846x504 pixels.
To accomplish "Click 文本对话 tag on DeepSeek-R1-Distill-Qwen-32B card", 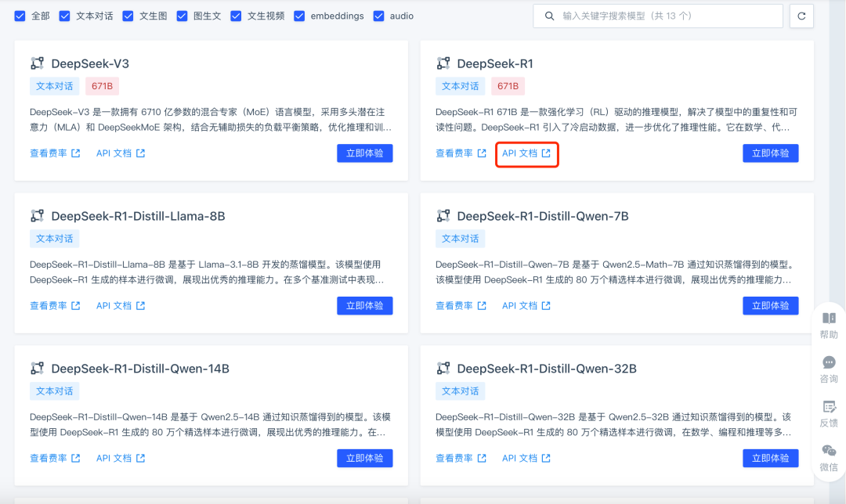I will click(461, 391).
